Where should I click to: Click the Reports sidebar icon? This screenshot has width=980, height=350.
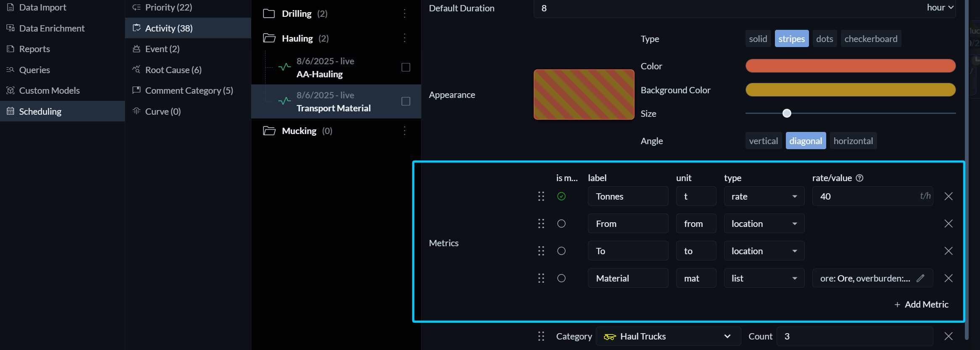(11, 49)
